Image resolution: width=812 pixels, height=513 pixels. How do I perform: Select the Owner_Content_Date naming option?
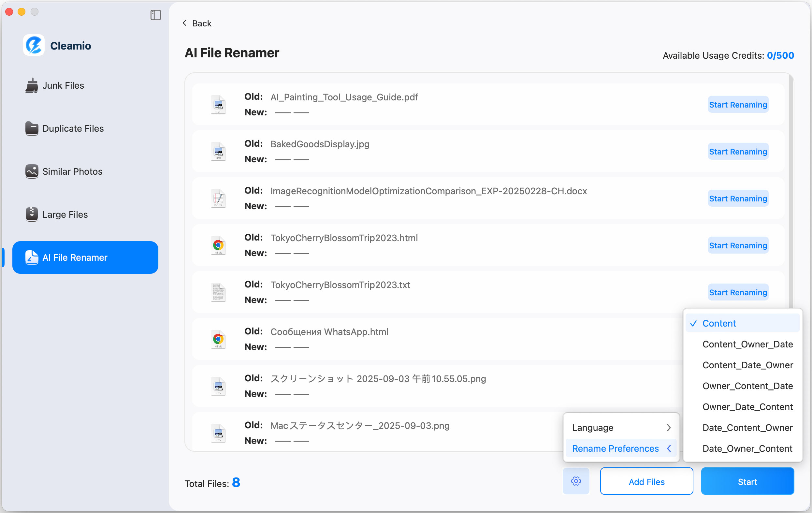point(747,386)
